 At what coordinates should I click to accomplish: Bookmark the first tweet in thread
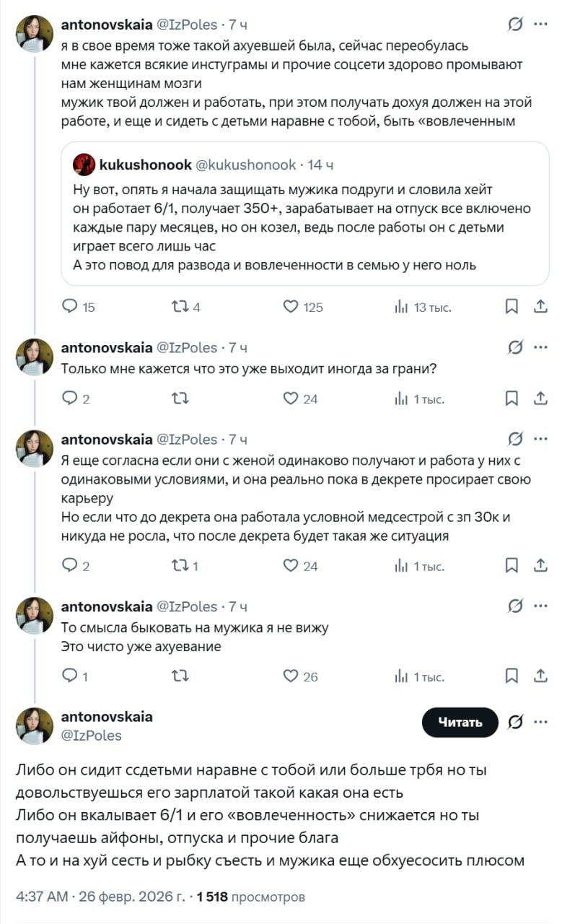tap(511, 307)
